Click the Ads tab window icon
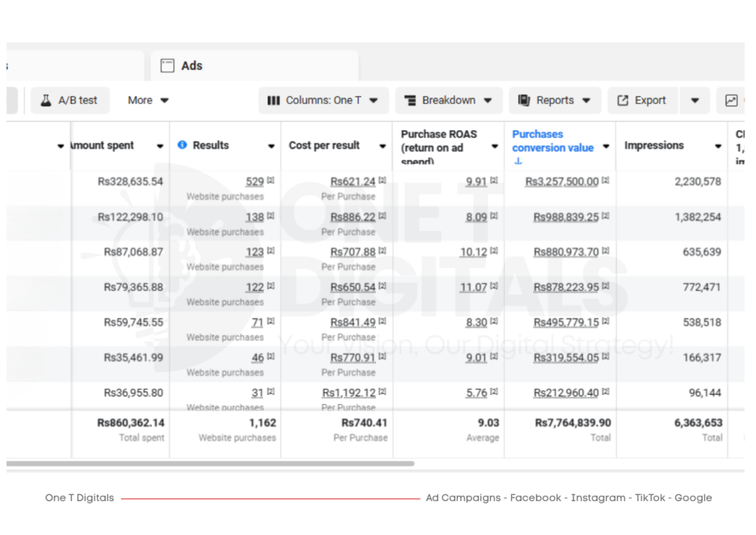Viewport: 756px width, 535px height. (168, 66)
